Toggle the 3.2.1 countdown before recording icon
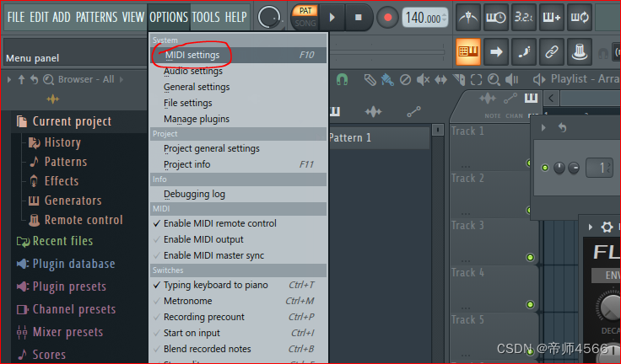621x364 pixels. [x=524, y=18]
